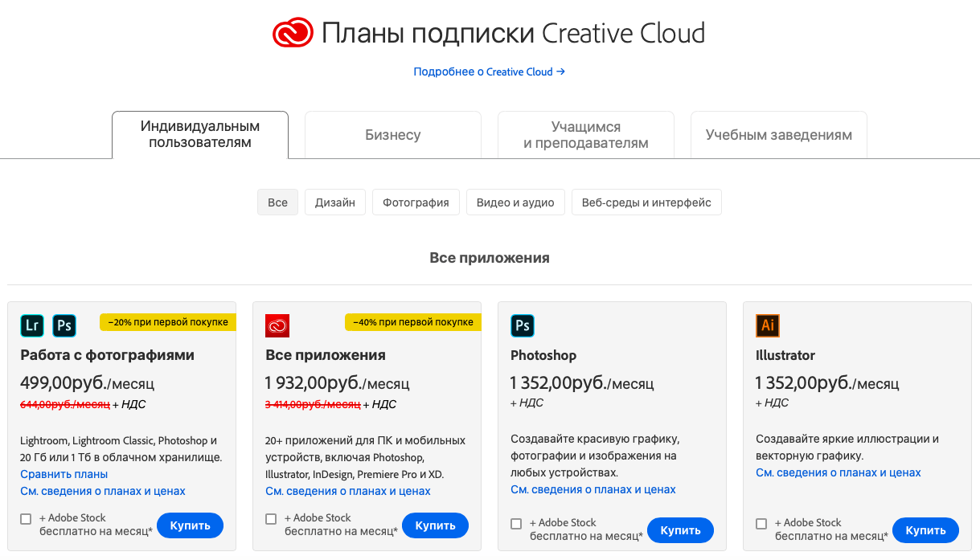Select the Все filter

click(x=277, y=202)
